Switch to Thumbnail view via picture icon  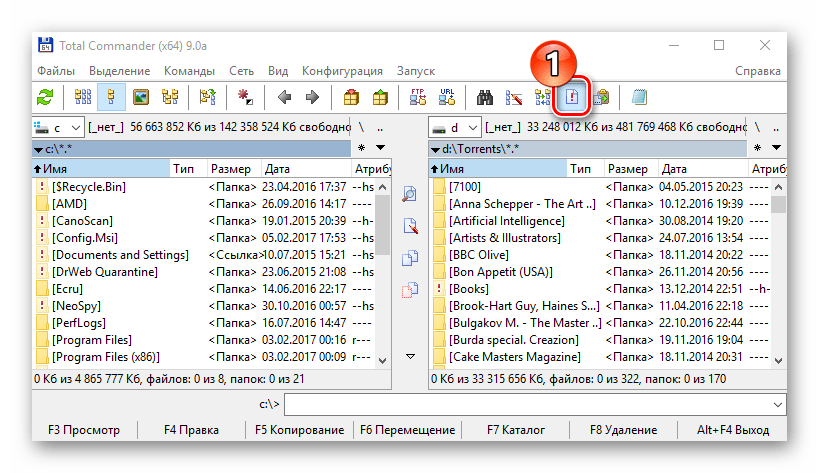(141, 97)
